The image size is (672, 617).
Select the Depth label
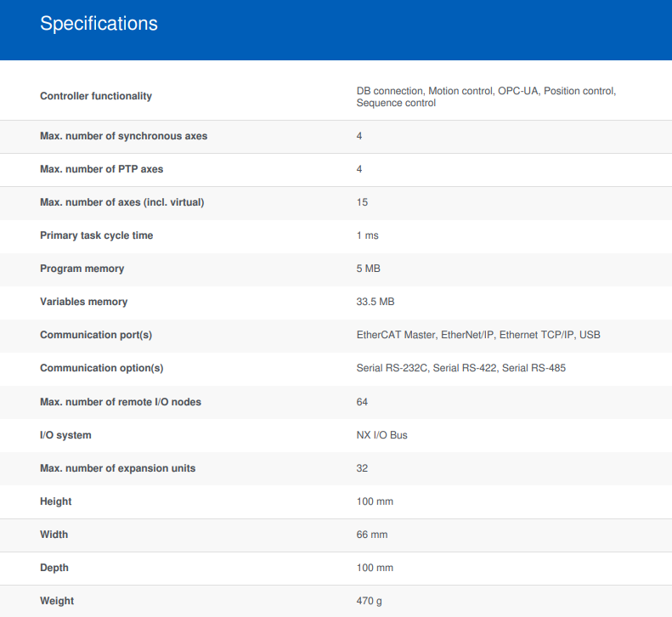click(x=54, y=568)
